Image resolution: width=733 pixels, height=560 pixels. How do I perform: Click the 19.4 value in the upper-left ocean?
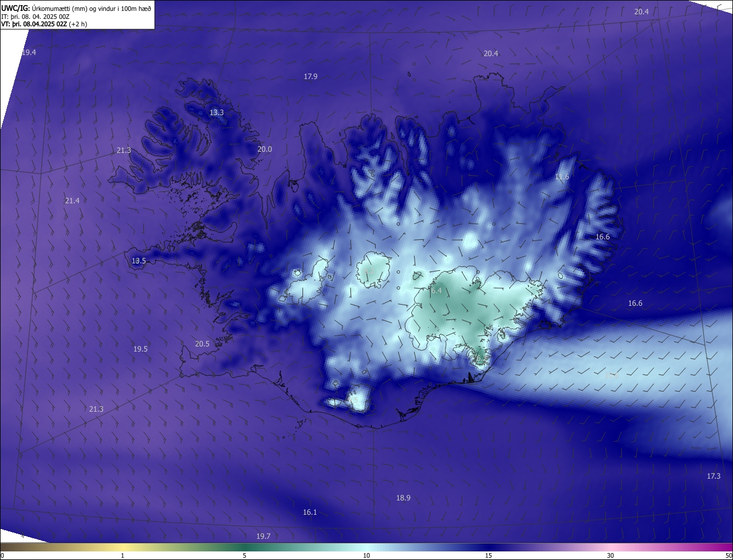pyautogui.click(x=29, y=52)
